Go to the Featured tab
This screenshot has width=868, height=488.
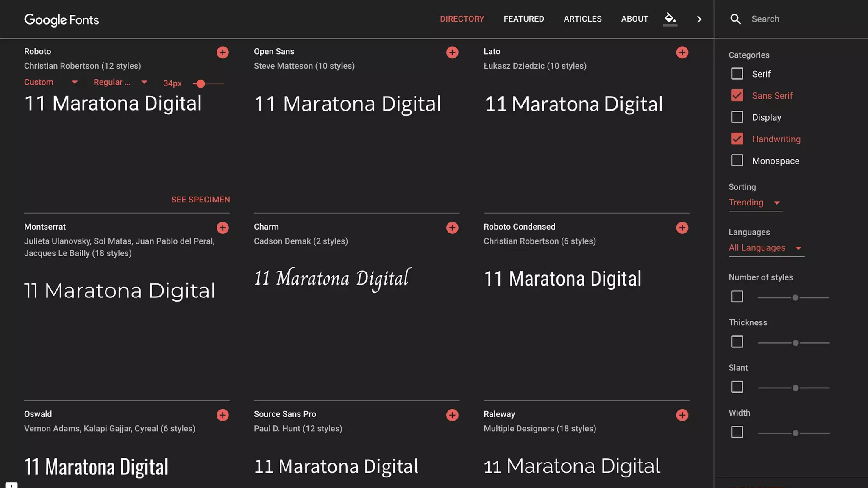coord(523,19)
